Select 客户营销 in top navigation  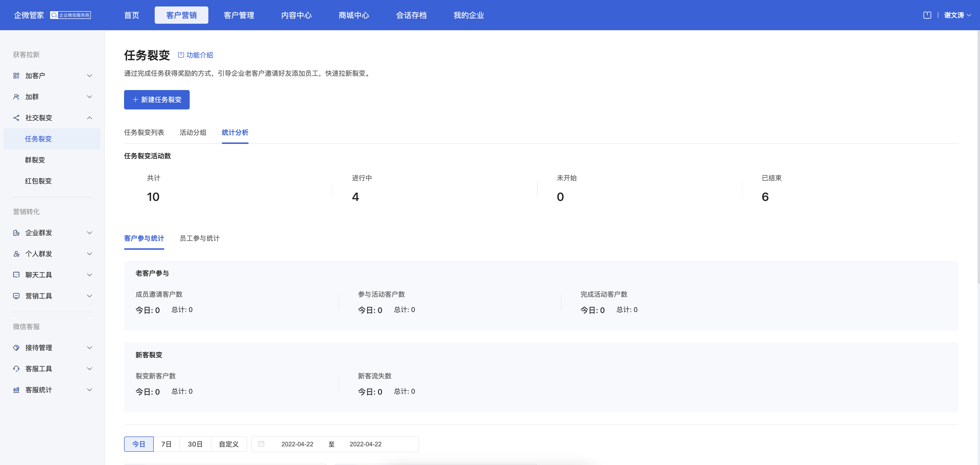coord(182,15)
